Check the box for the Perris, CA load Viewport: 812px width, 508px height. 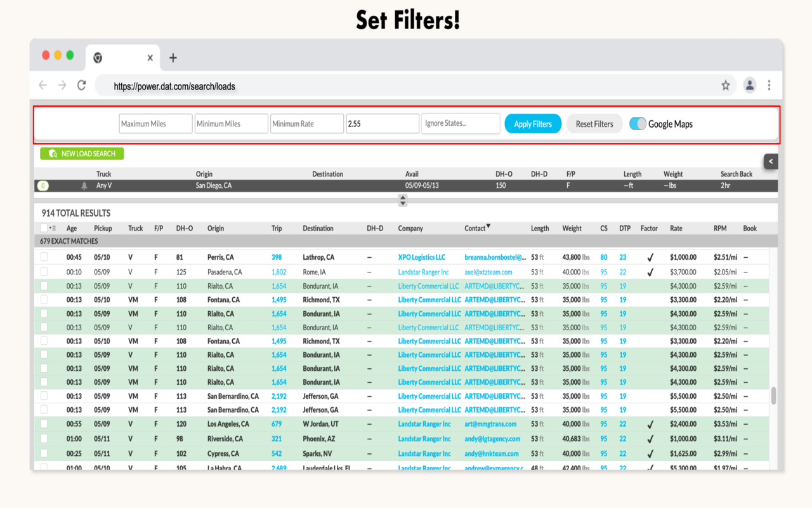pos(44,257)
